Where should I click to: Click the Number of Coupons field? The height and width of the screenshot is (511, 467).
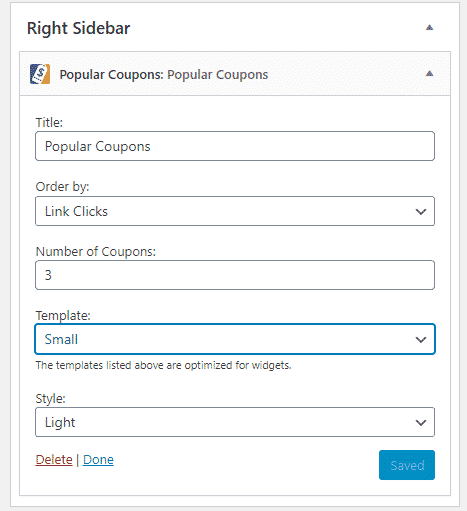coord(235,275)
